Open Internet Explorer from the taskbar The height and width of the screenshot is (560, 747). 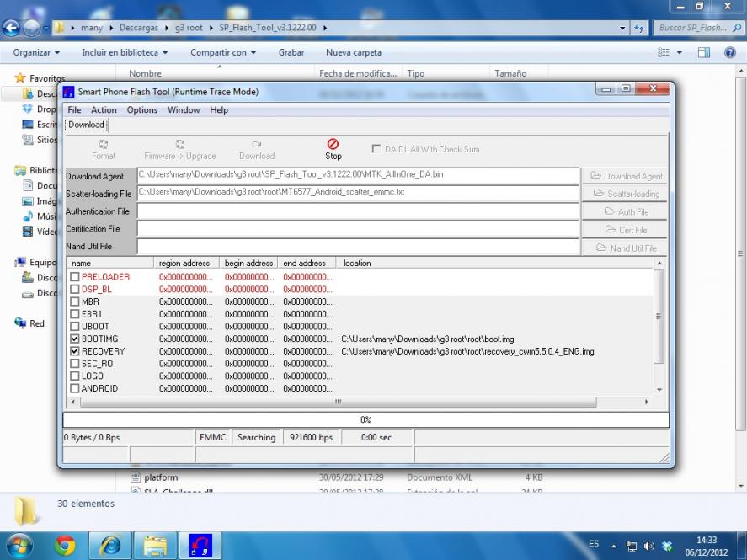110,546
